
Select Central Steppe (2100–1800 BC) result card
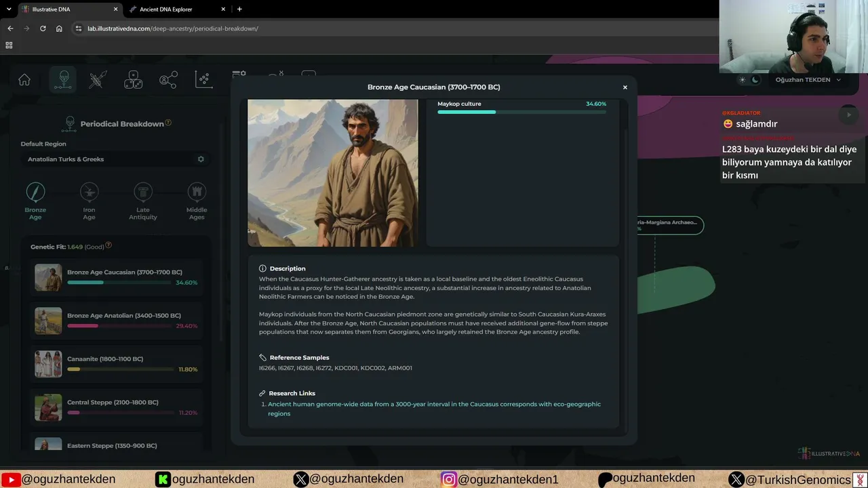pos(116,407)
